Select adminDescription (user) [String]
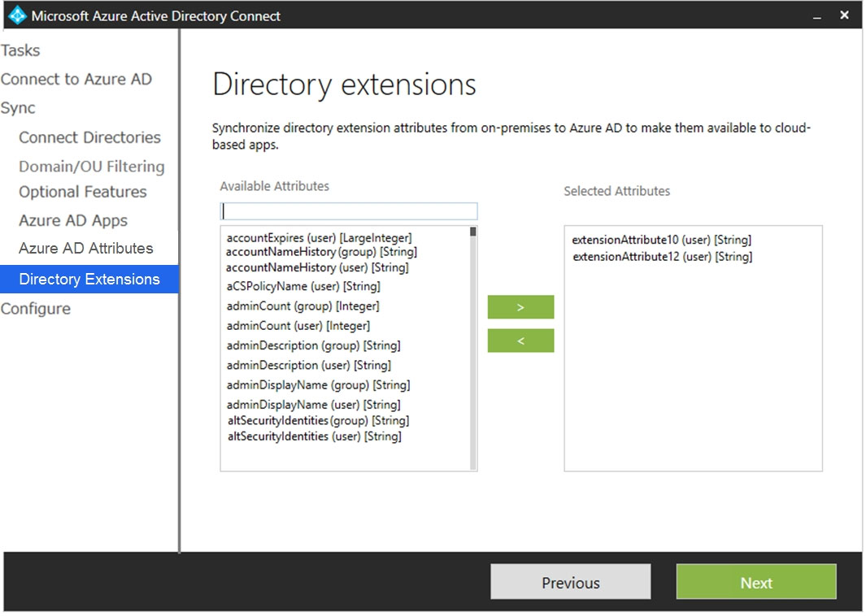The width and height of the screenshot is (866, 616). (x=309, y=366)
